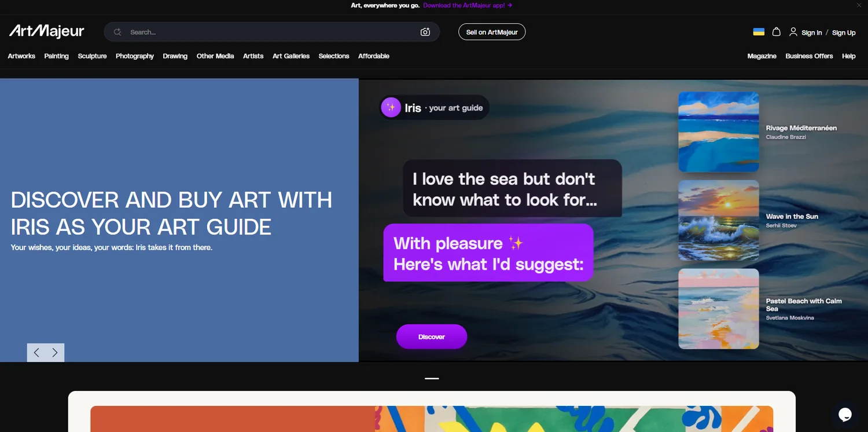This screenshot has height=432, width=868.
Task: Open the Artworks menu
Action: (21, 56)
